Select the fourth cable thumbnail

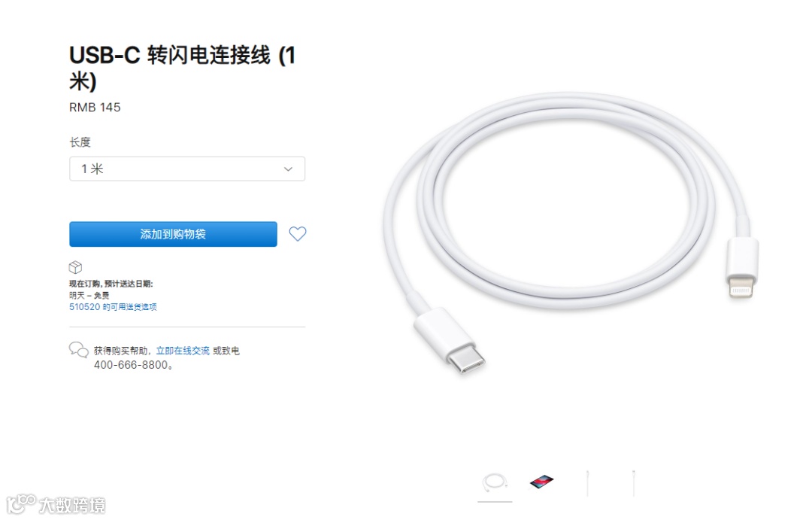pyautogui.click(x=633, y=482)
